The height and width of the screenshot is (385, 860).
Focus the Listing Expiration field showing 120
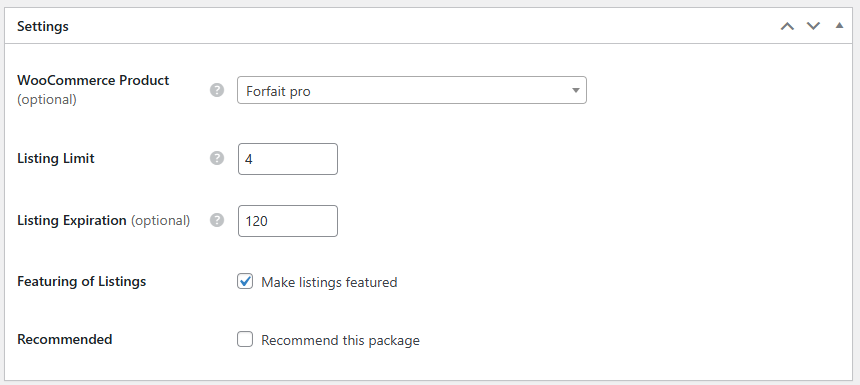pyautogui.click(x=288, y=221)
